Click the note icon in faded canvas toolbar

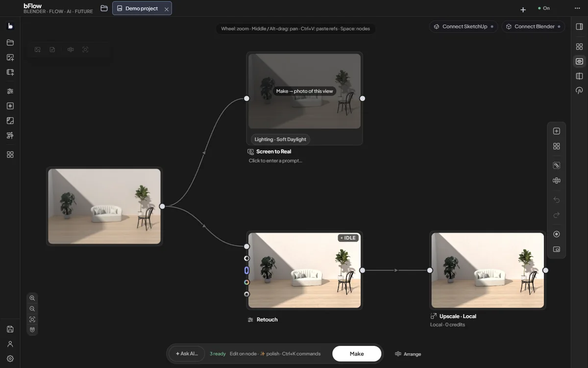52,50
